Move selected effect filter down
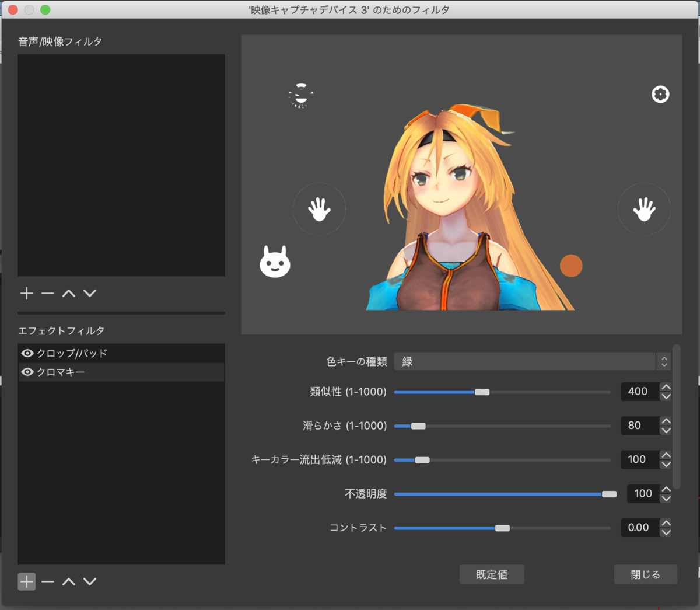Screen dimensions: 700x610 [x=90, y=581]
